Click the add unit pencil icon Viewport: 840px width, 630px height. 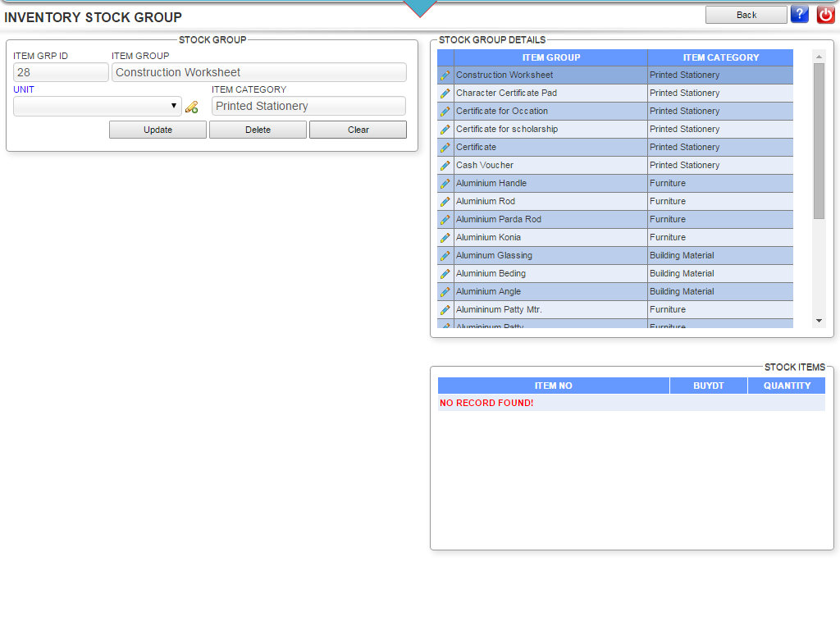(192, 107)
